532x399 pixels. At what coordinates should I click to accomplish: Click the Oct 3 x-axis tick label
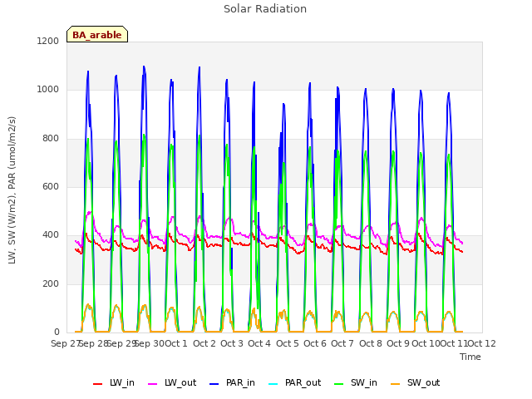232,343
